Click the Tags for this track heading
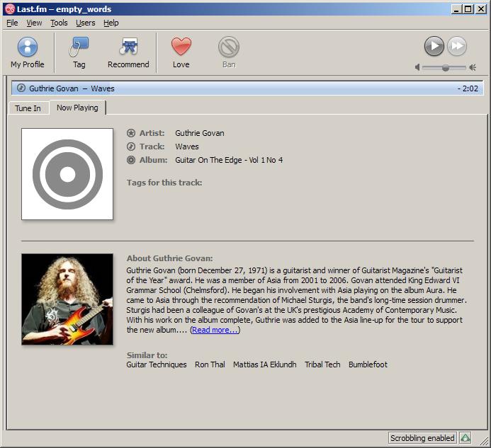The image size is (491, 448). tap(164, 183)
